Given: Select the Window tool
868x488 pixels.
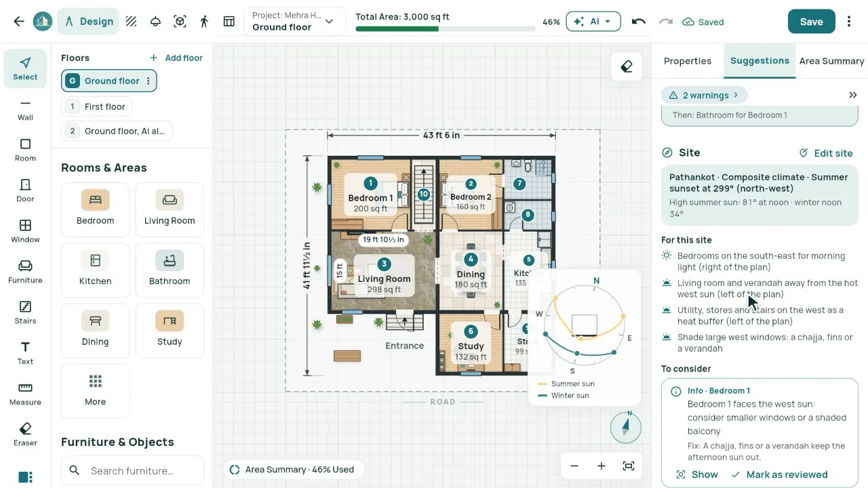Looking at the screenshot, I should click(25, 231).
